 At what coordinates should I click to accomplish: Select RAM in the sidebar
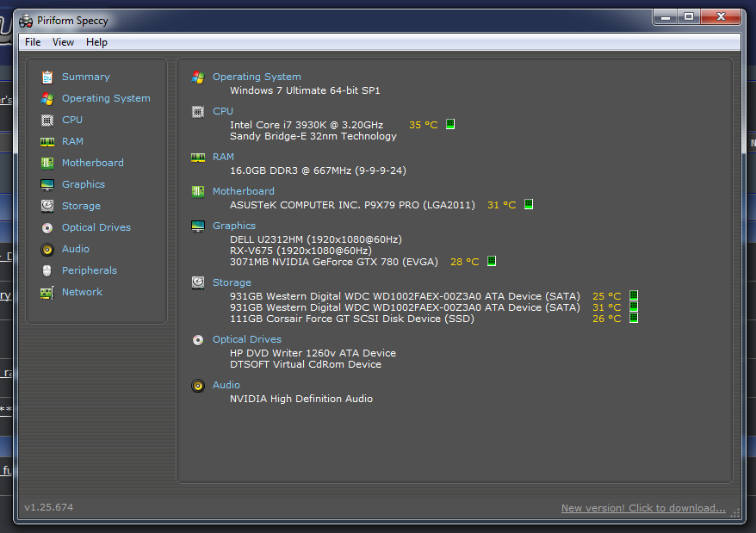pyautogui.click(x=73, y=141)
